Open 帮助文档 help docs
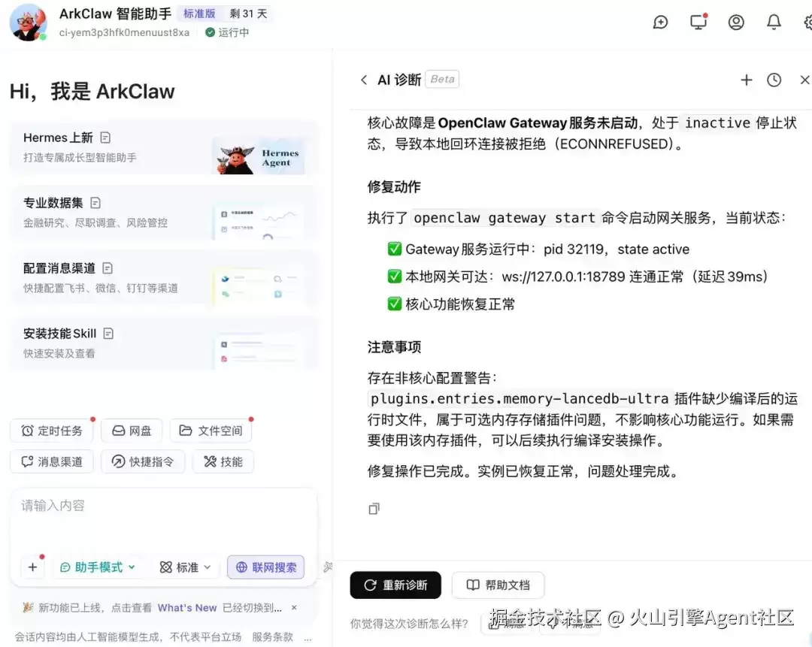The image size is (812, 647). pyautogui.click(x=498, y=585)
